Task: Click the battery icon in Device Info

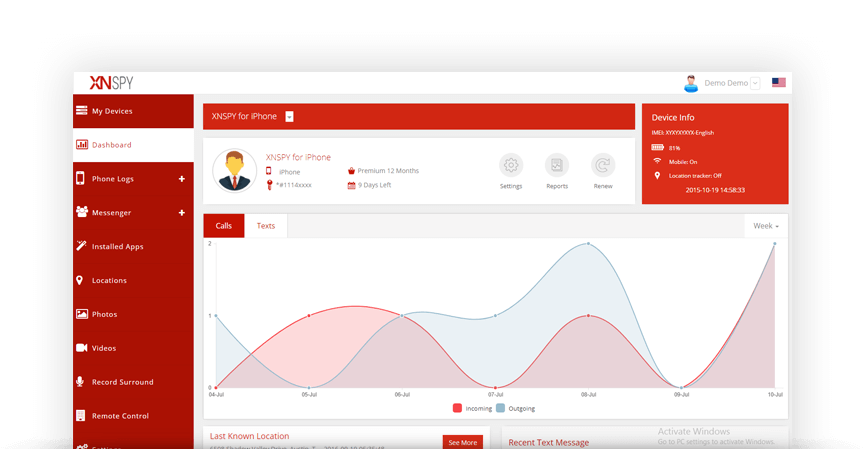Action: (x=657, y=147)
